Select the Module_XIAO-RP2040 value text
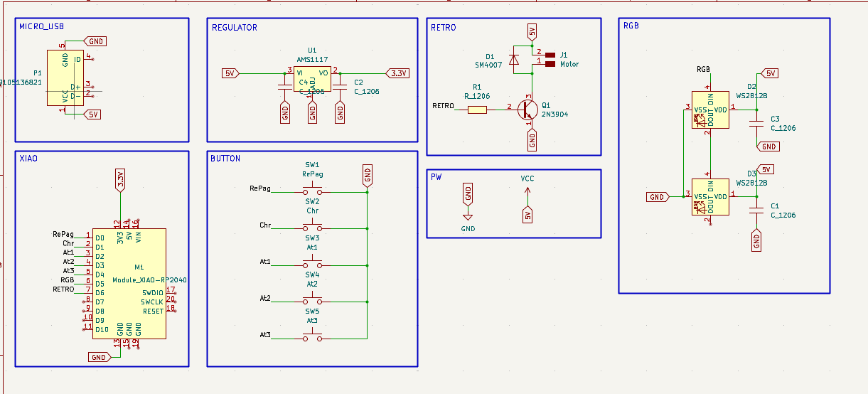Image resolution: width=868 pixels, height=394 pixels. [149, 280]
